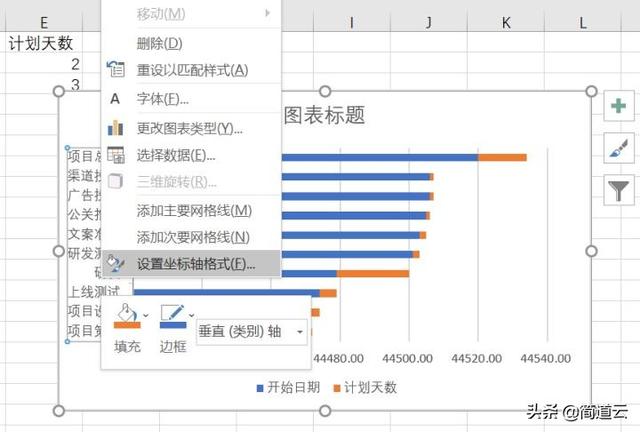Expand the fill color dropdown arrow
The image size is (640, 432).
point(146,315)
